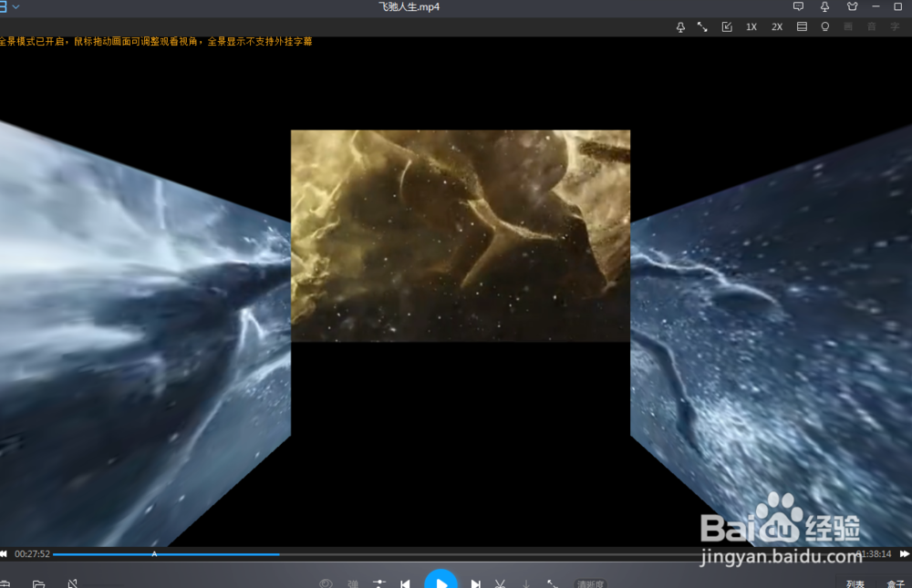
Task: Open the 字 subtitle settings button
Action: pos(895,26)
